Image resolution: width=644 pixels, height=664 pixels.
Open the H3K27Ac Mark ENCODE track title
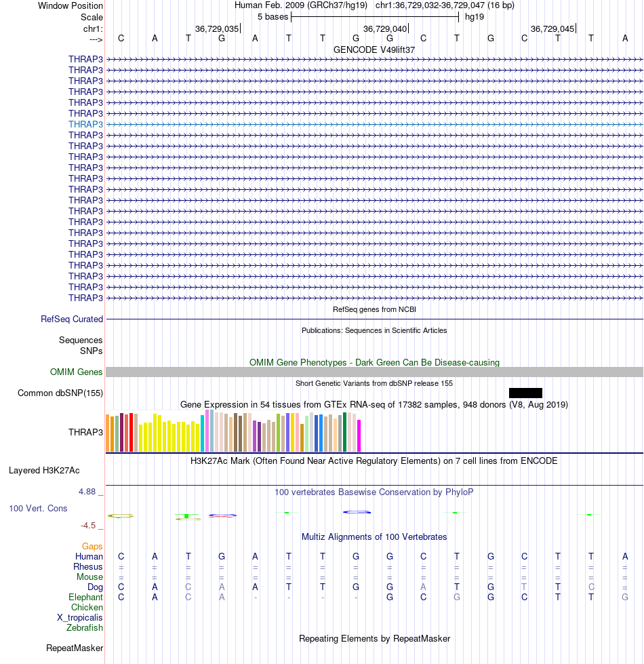pos(374,461)
